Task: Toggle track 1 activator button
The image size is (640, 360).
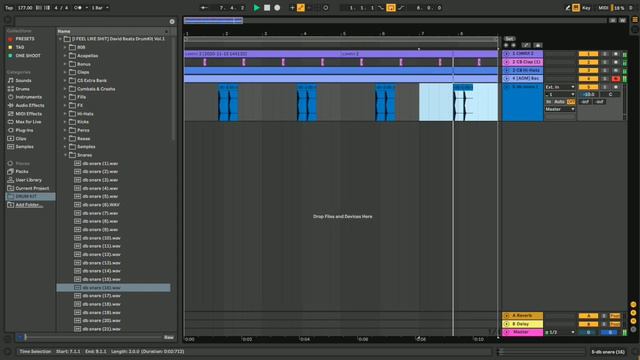Action: coord(588,54)
